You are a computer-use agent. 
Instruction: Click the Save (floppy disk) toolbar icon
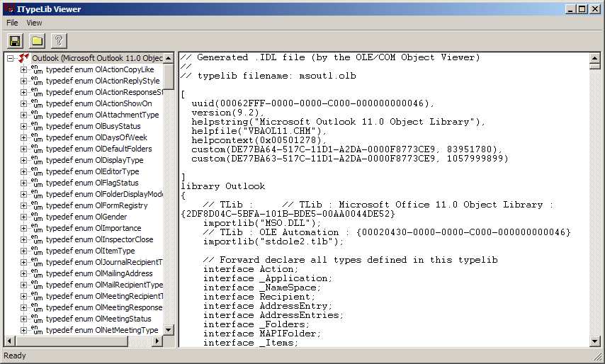pos(15,41)
